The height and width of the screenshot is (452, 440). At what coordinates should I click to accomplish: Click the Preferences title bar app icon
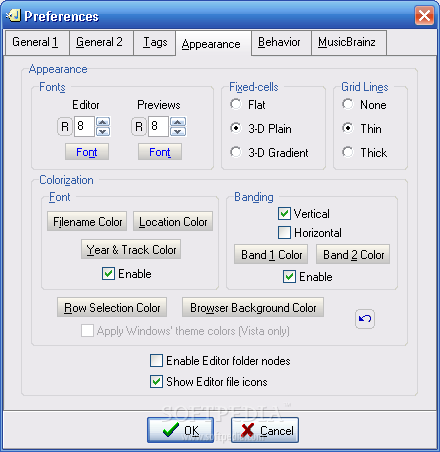pyautogui.click(x=14, y=15)
